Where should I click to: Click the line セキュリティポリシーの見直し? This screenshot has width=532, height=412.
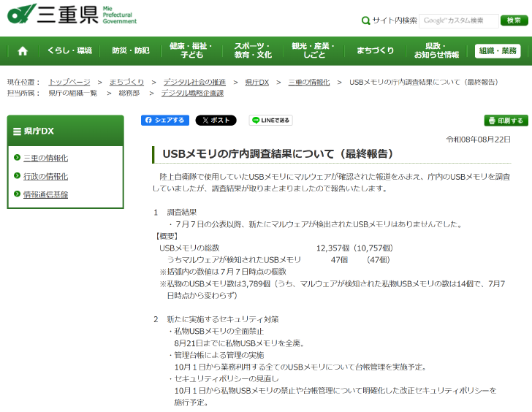point(227,379)
